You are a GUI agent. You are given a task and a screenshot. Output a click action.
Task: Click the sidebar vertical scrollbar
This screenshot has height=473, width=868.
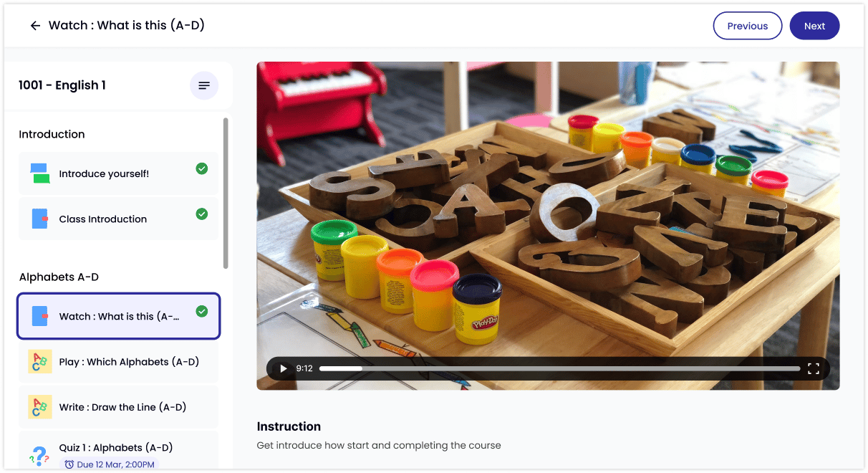(x=226, y=193)
